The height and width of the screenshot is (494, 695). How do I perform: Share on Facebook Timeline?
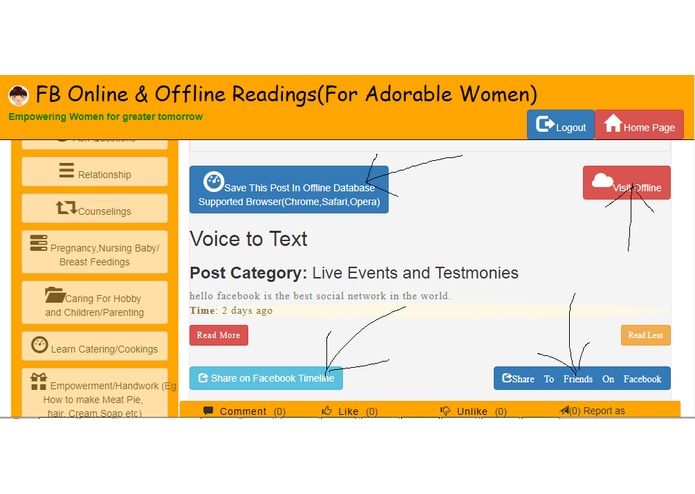point(266,378)
